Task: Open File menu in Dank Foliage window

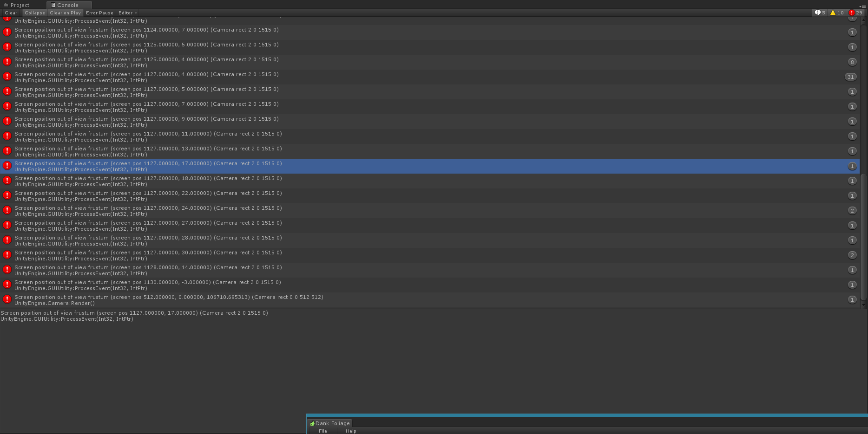Action: tap(322, 431)
